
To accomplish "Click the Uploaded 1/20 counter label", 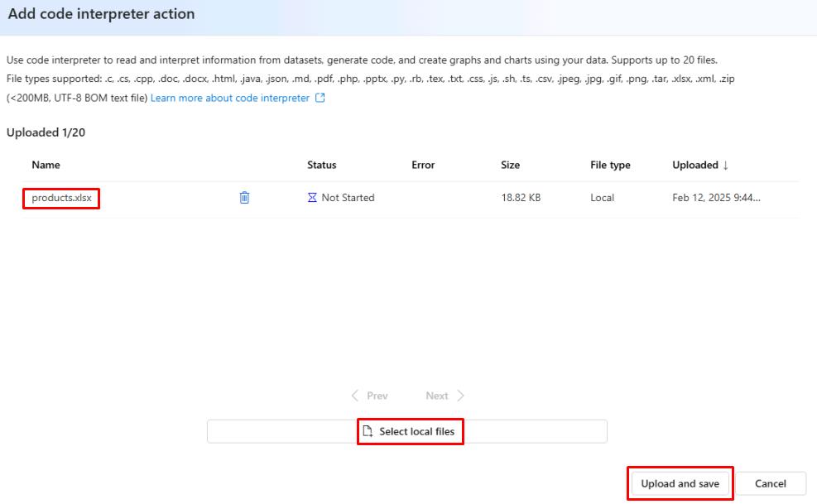I will coord(46,133).
